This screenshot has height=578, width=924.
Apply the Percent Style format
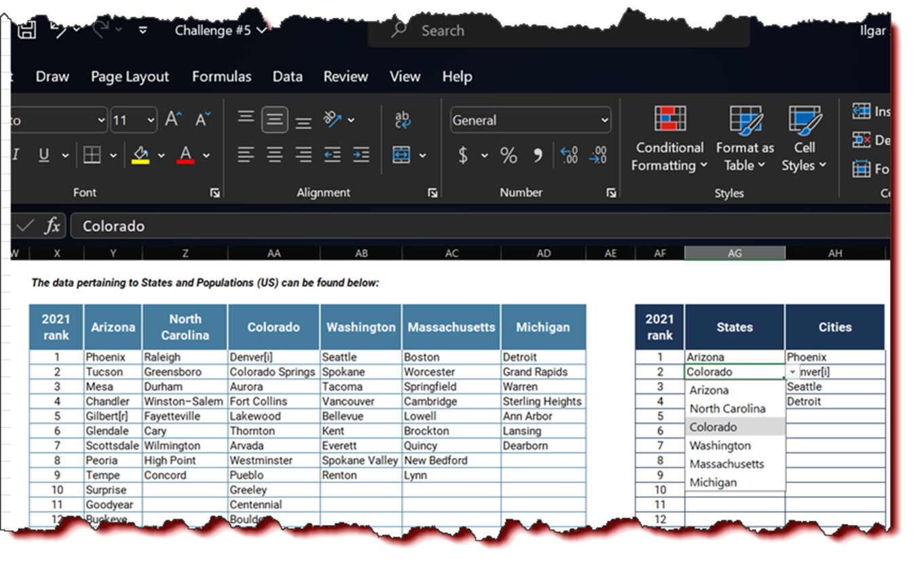click(508, 155)
